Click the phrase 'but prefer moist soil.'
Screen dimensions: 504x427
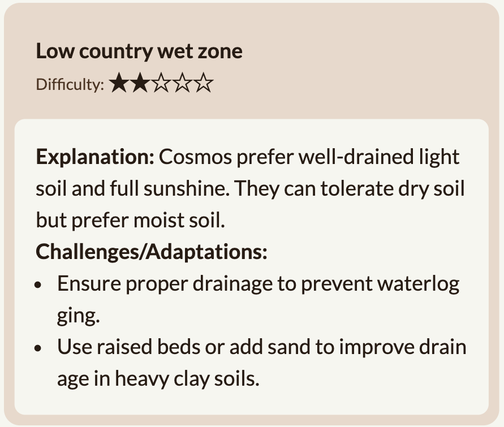point(130,221)
